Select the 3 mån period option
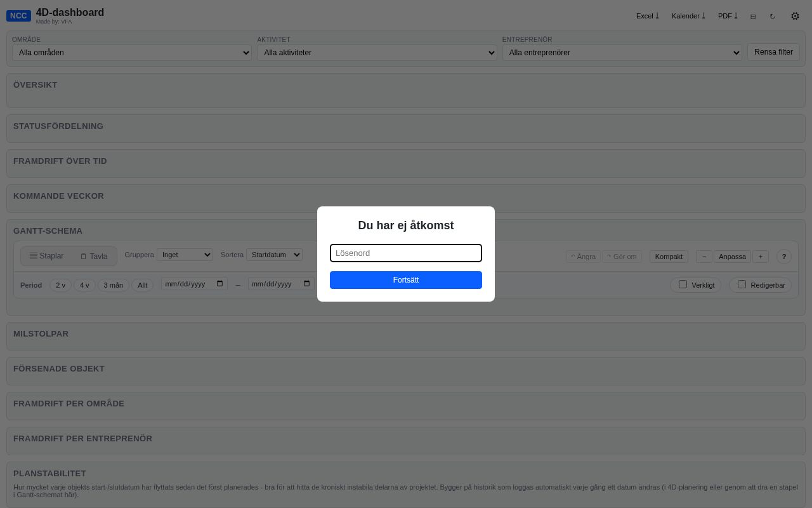The image size is (812, 508). 113,285
